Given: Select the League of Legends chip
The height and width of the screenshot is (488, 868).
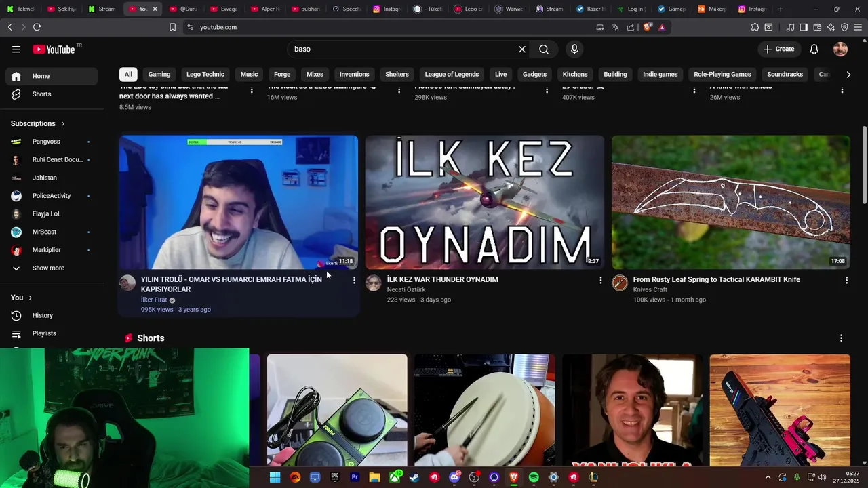Looking at the screenshot, I should point(452,74).
